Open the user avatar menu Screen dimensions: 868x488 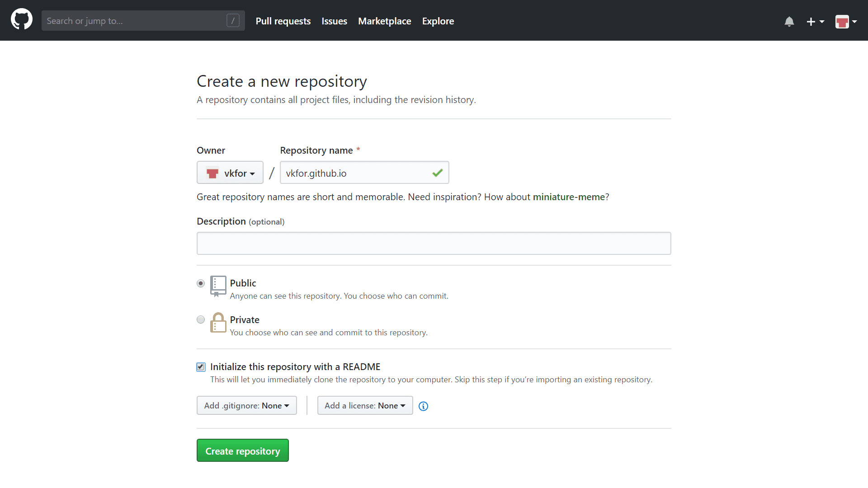click(845, 21)
